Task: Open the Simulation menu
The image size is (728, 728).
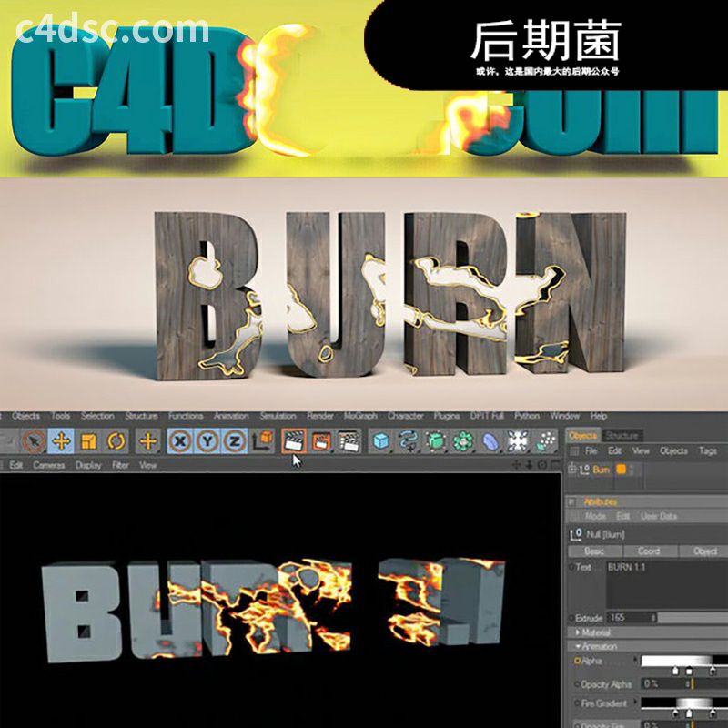Action: tap(278, 416)
